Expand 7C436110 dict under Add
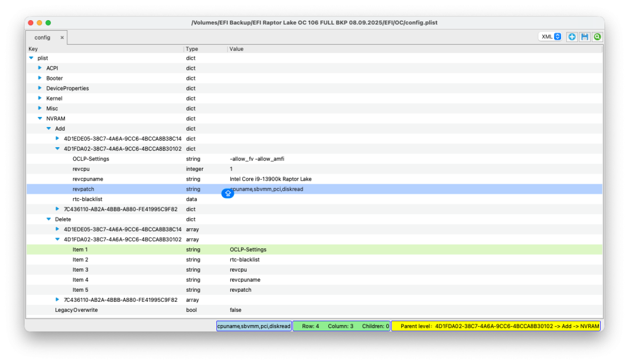This screenshot has width=629, height=364. click(x=57, y=209)
